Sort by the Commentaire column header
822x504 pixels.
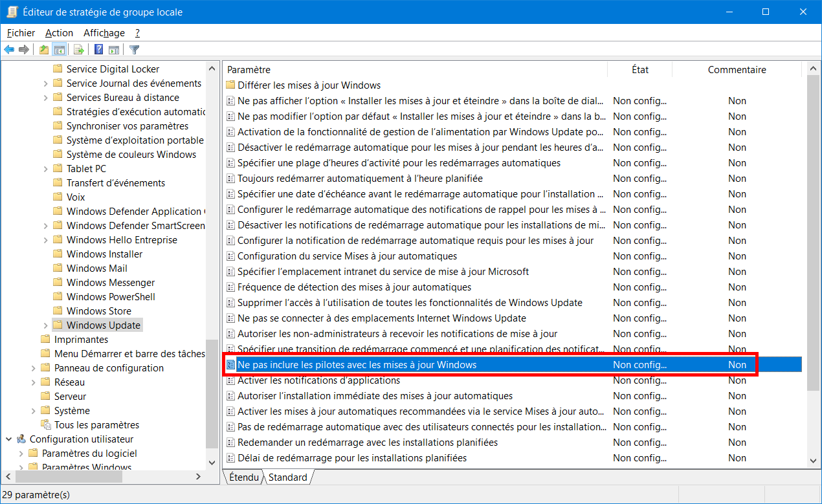737,70
